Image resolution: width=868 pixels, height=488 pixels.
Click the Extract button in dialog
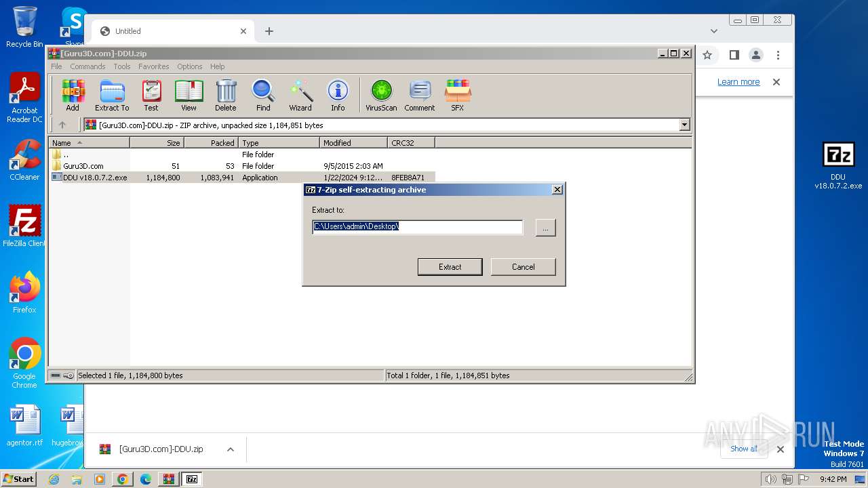pyautogui.click(x=450, y=267)
